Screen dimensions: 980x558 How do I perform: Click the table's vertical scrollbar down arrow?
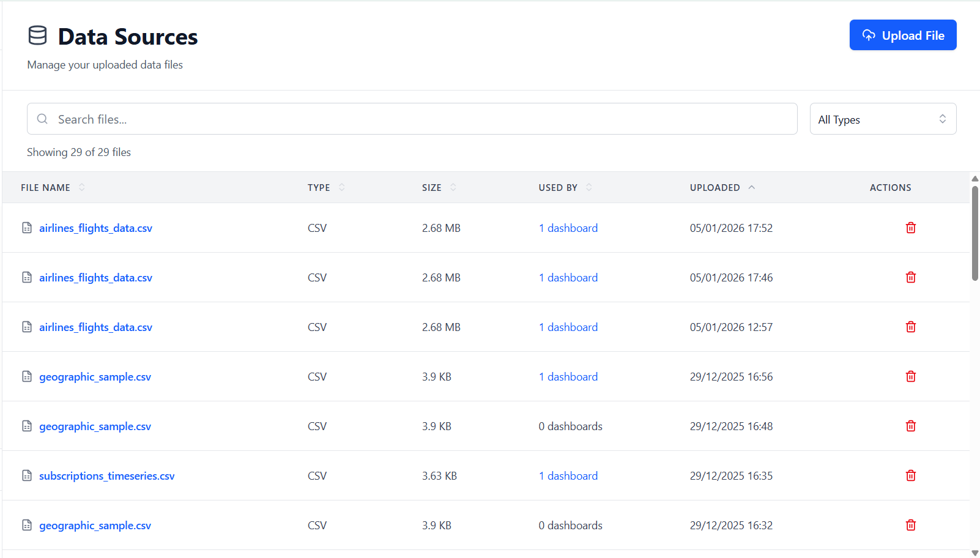click(x=974, y=552)
